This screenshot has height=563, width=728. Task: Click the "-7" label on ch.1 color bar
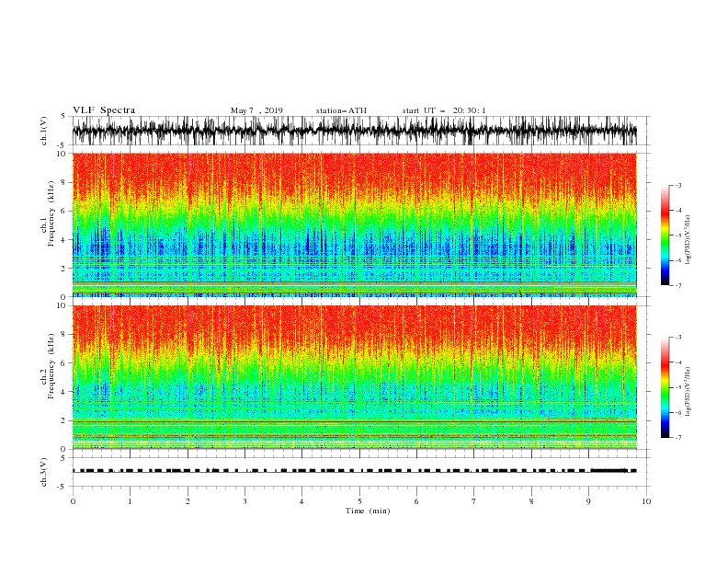pos(677,285)
